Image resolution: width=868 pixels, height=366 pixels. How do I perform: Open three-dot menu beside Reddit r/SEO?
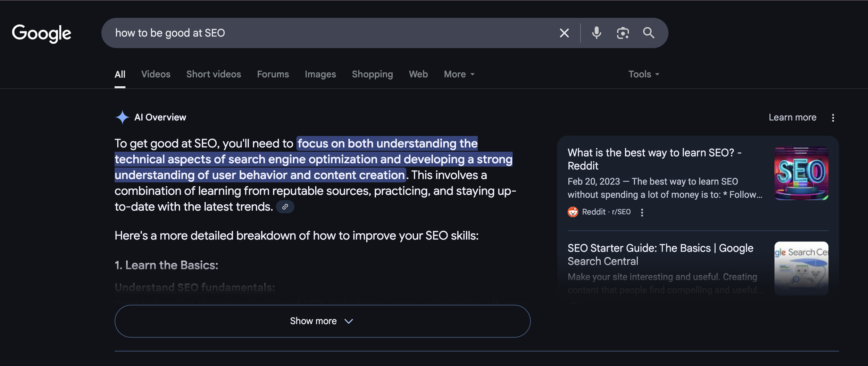(642, 212)
